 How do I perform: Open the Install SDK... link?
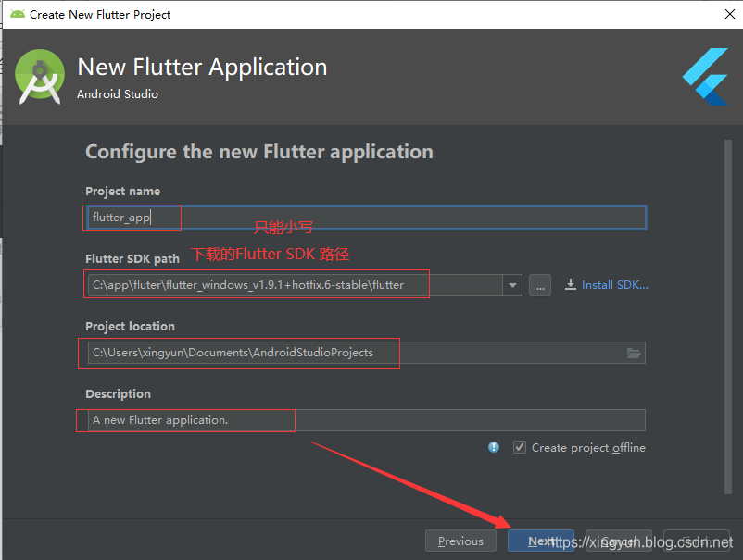point(614,285)
